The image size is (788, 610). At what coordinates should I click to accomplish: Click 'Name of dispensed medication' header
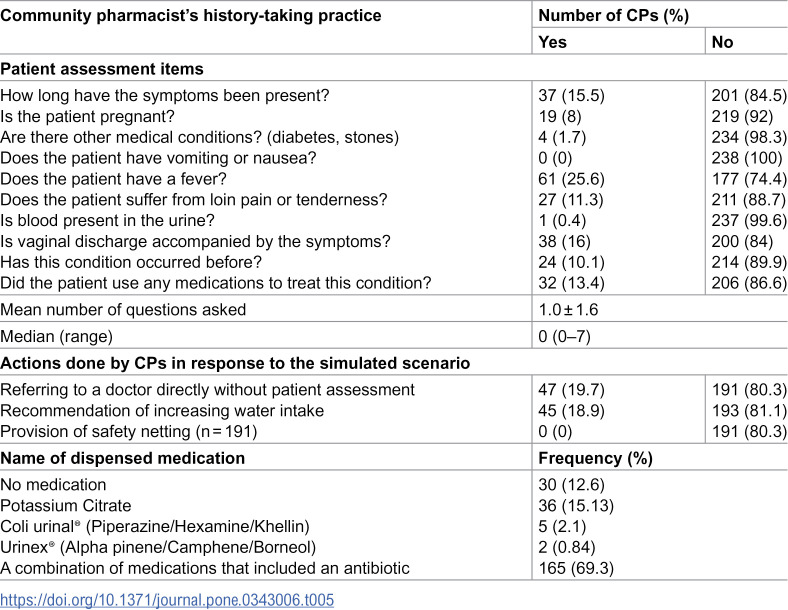tap(123, 458)
